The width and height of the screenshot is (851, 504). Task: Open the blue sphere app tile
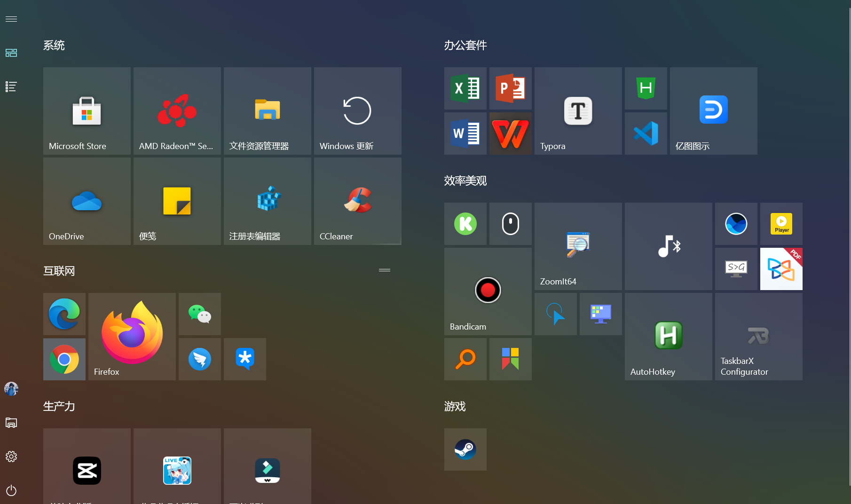coord(736,224)
